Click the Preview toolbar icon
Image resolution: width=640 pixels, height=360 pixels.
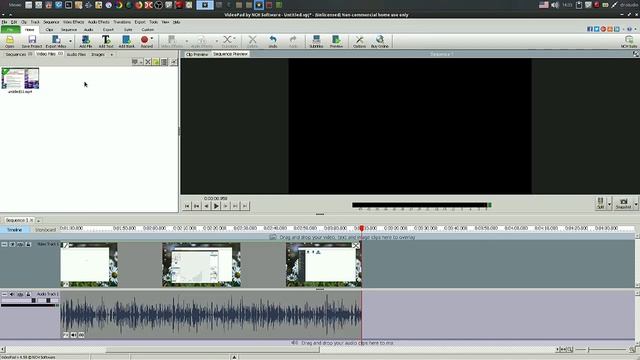click(x=336, y=41)
